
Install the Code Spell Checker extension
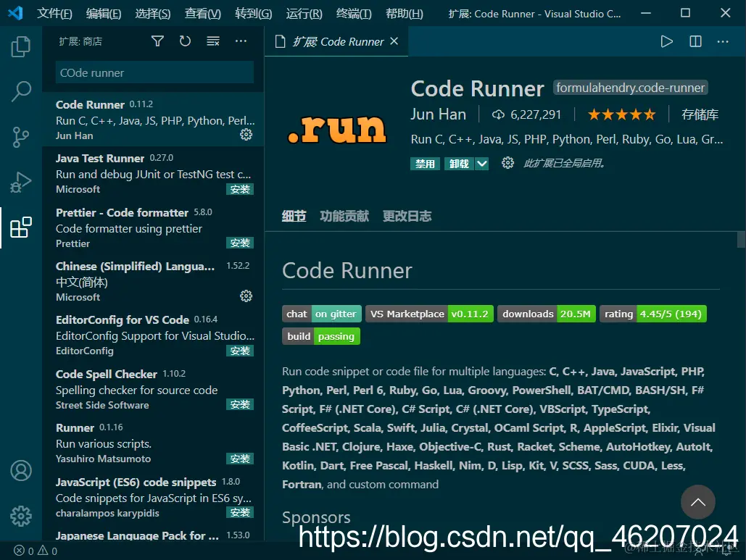tap(240, 404)
